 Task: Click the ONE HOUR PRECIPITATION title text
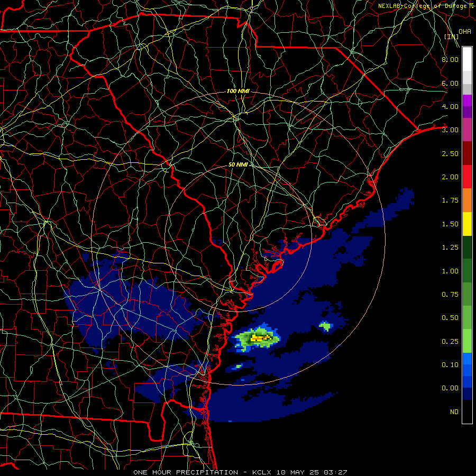[x=186, y=472]
